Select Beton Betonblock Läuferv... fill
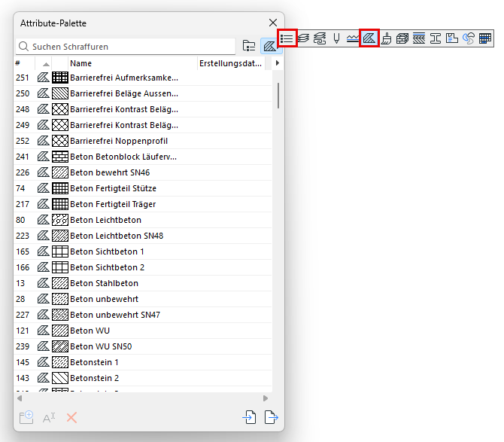The image size is (504, 442). pyautogui.click(x=143, y=157)
